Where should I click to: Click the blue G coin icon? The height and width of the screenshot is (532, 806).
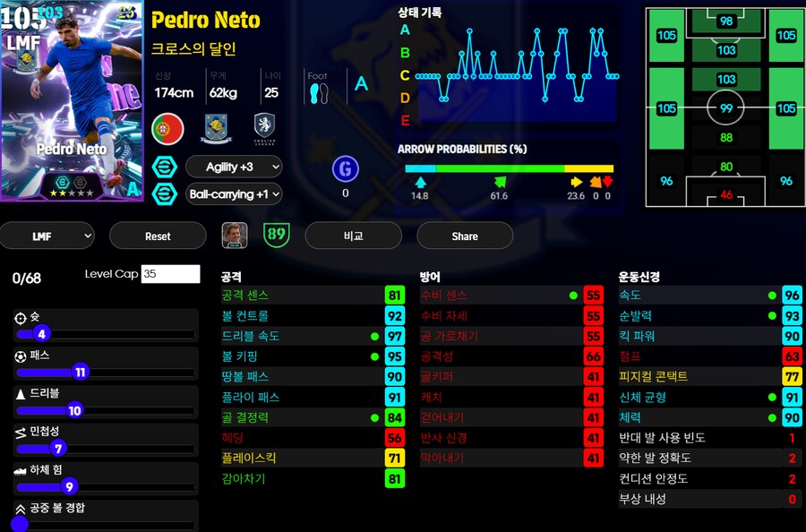[x=345, y=168]
